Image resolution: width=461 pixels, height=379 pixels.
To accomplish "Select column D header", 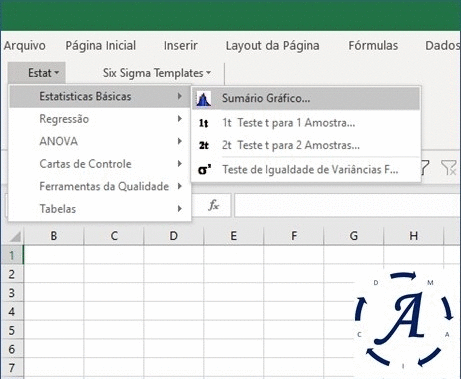I will click(174, 236).
